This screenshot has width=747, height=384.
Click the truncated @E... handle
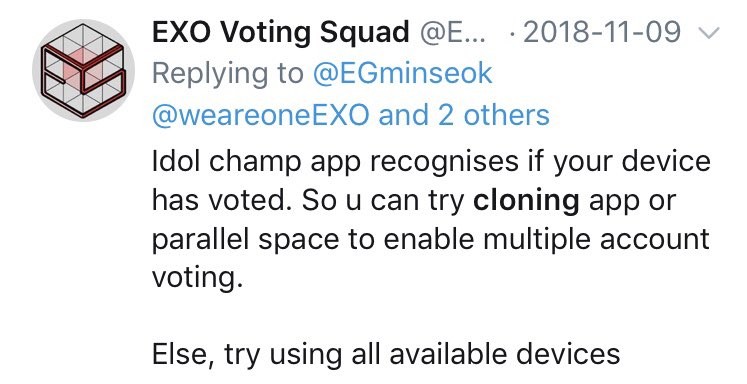[453, 33]
